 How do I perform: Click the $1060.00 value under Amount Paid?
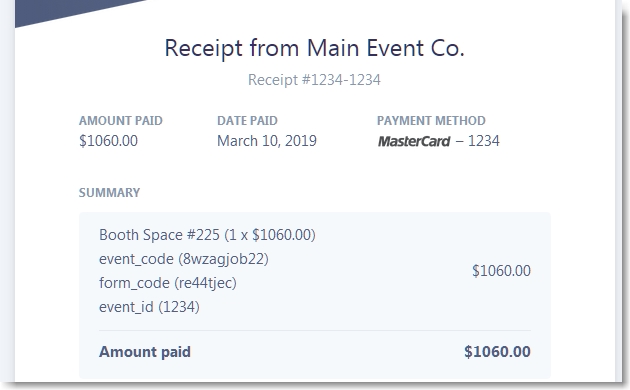[108, 141]
